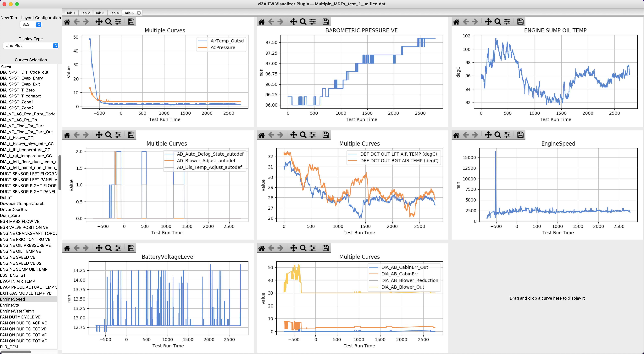This screenshot has width=644, height=354.
Task: Click the curves list vertical scrollbar
Action: click(60, 172)
